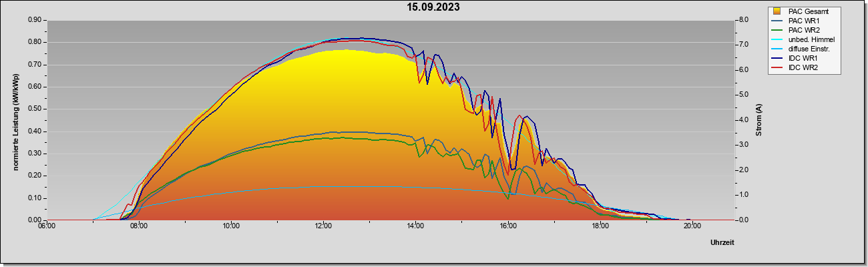The image size is (868, 267).
Task: Click the PAC Gesamt orange legend swatch
Action: (777, 11)
